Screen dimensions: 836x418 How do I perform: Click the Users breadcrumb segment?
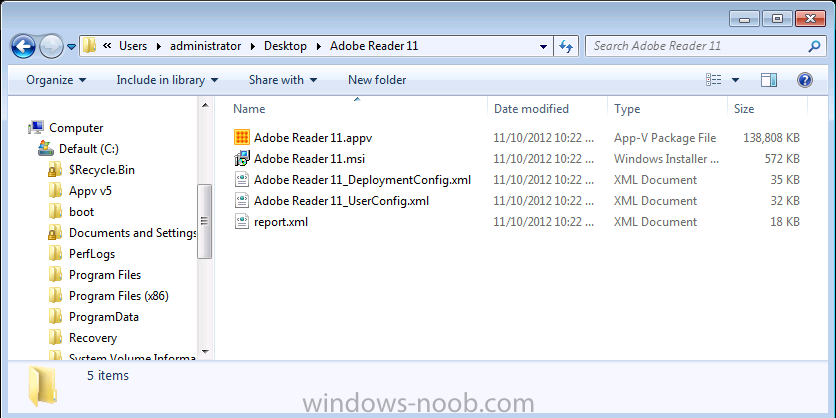click(x=133, y=46)
